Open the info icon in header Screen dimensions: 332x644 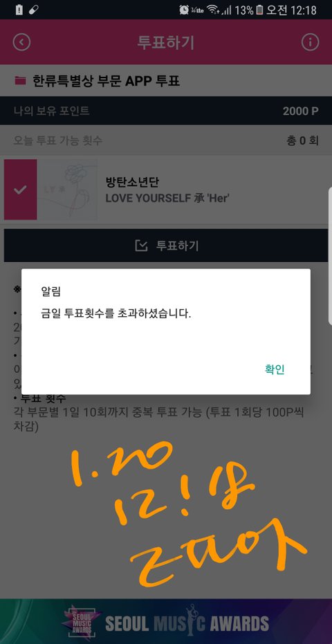point(311,42)
